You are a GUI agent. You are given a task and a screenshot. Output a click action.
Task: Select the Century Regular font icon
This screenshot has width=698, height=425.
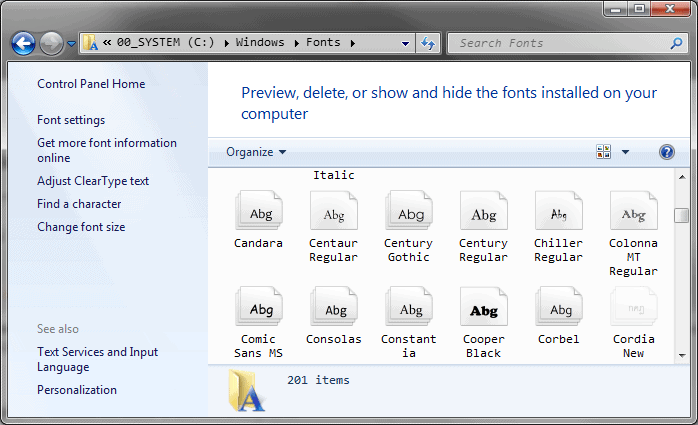[x=484, y=210]
